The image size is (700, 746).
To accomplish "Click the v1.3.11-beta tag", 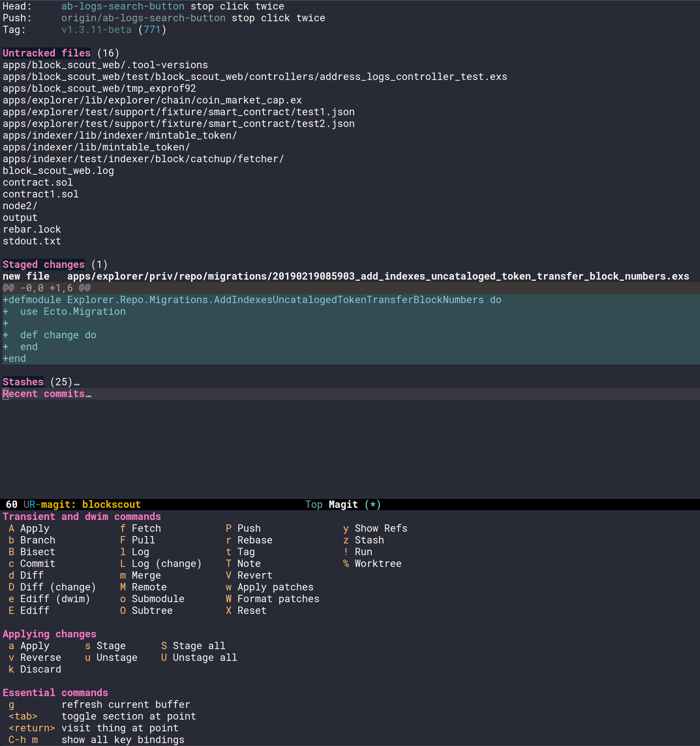I will (x=96, y=30).
